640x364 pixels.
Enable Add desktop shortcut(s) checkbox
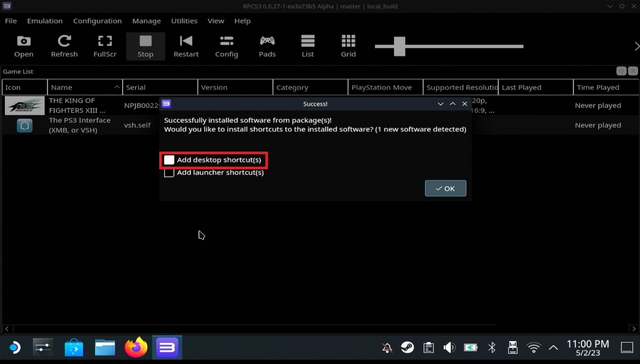pyautogui.click(x=169, y=160)
